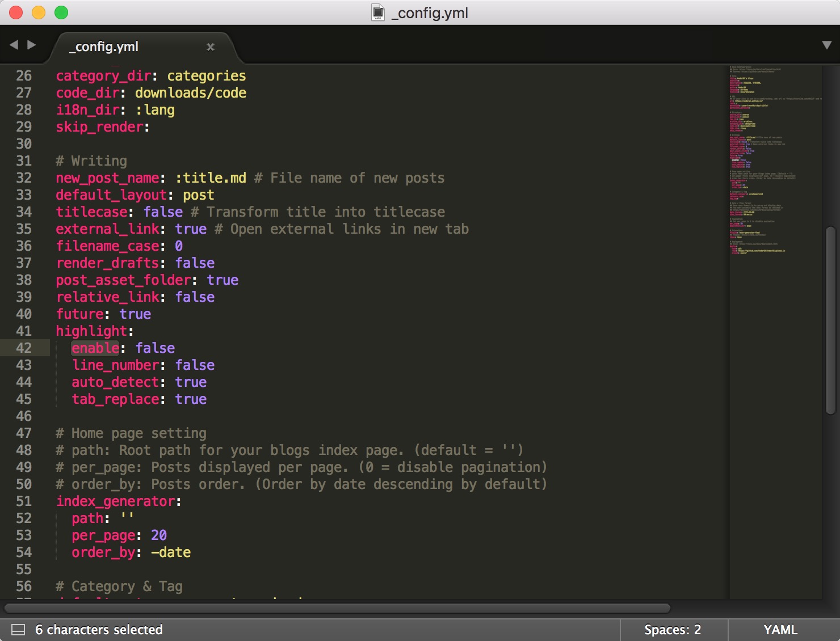Click the 'render_drafts' key
The width and height of the screenshot is (840, 641).
click(107, 263)
